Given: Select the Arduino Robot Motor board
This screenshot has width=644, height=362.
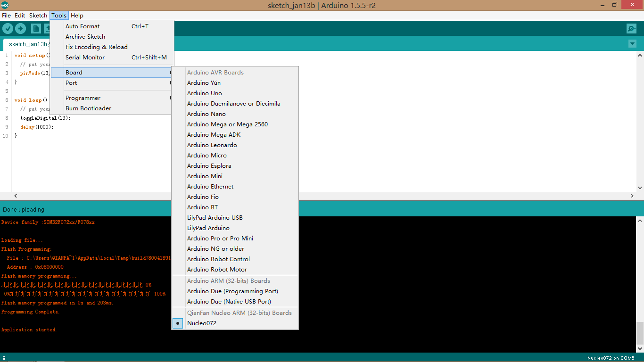Looking at the screenshot, I should tap(235, 270).
